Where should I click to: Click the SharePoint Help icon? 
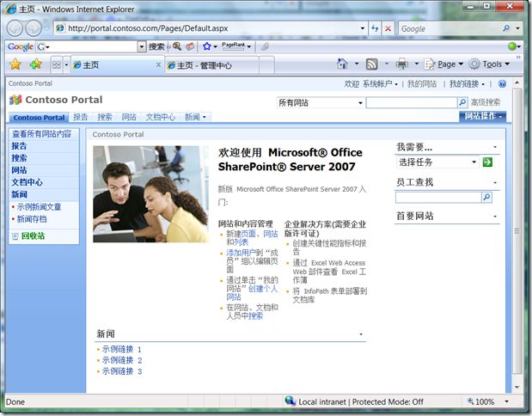[503, 83]
